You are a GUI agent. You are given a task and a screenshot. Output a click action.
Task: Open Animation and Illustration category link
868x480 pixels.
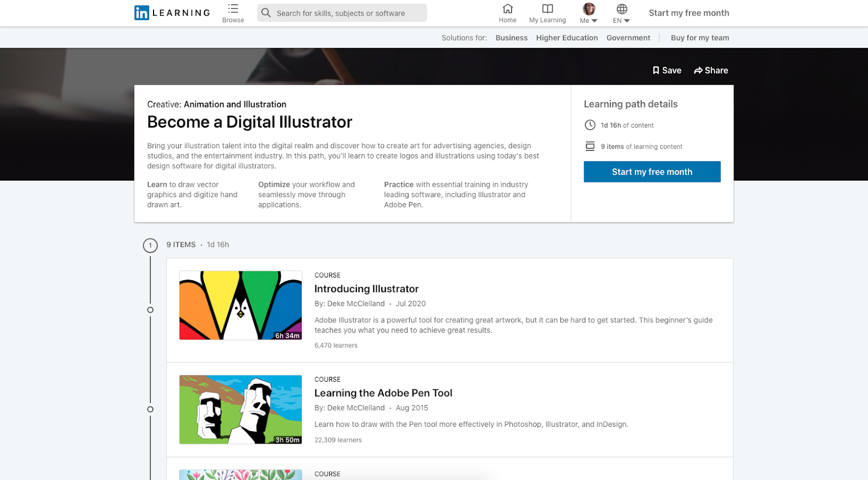coord(235,104)
